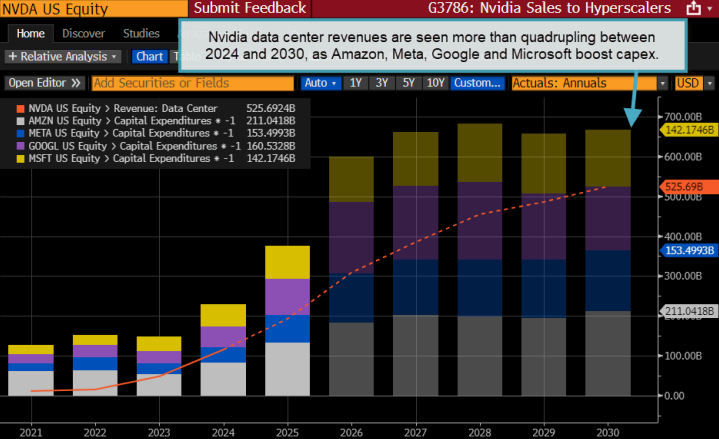Screen dimensions: 719x439
Task: Click the yellow MSFT legend swatch
Action: (x=21, y=158)
